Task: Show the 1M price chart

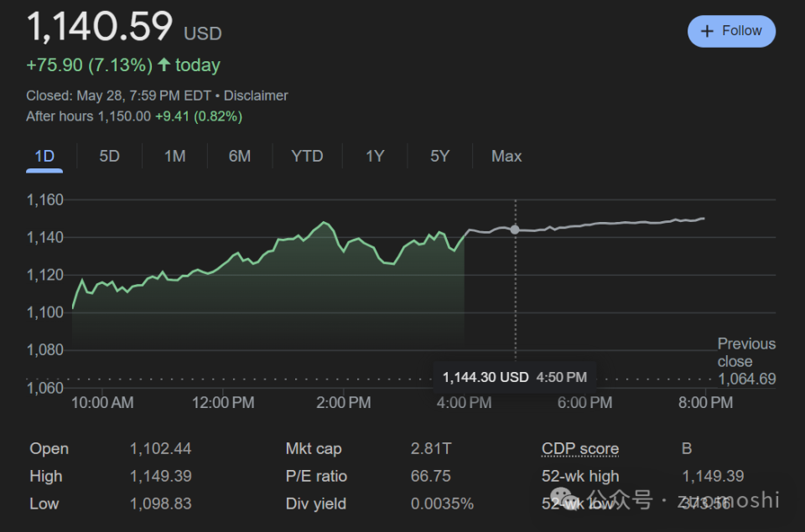Action: click(x=174, y=156)
